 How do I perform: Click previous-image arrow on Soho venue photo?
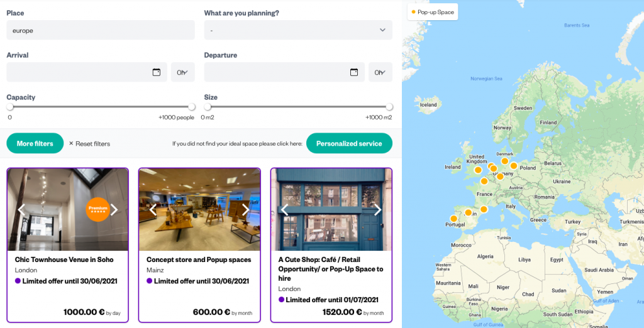21,210
